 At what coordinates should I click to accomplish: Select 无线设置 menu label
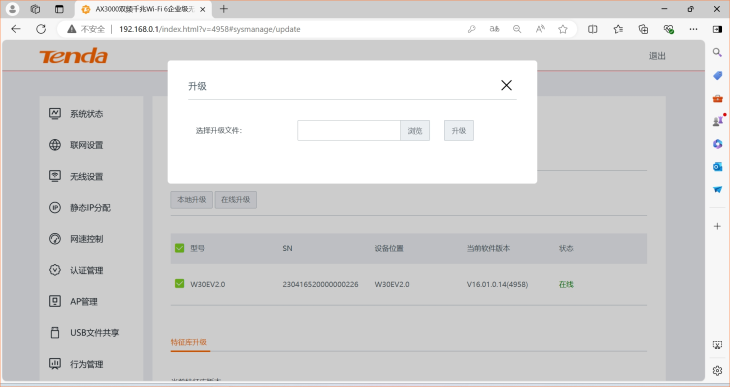tap(87, 177)
